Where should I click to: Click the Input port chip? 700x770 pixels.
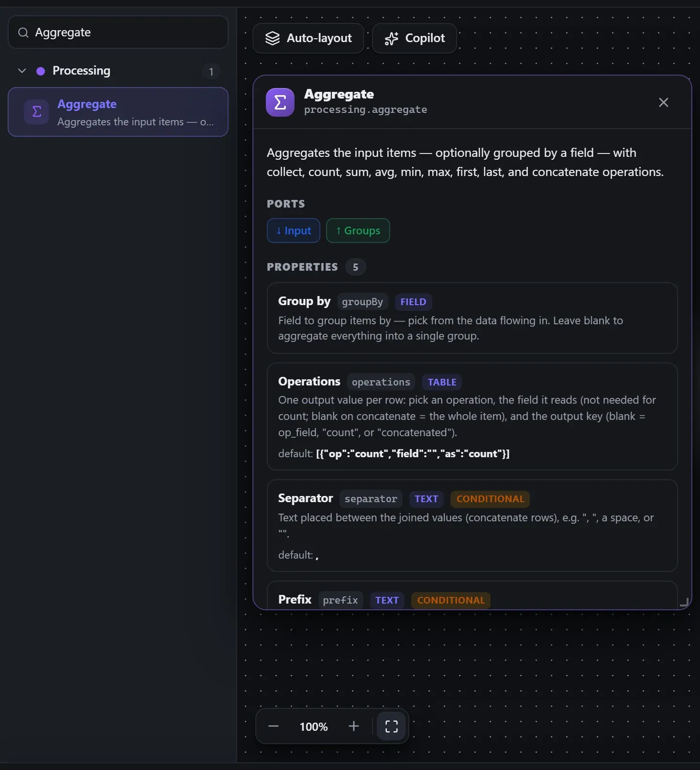pos(294,231)
